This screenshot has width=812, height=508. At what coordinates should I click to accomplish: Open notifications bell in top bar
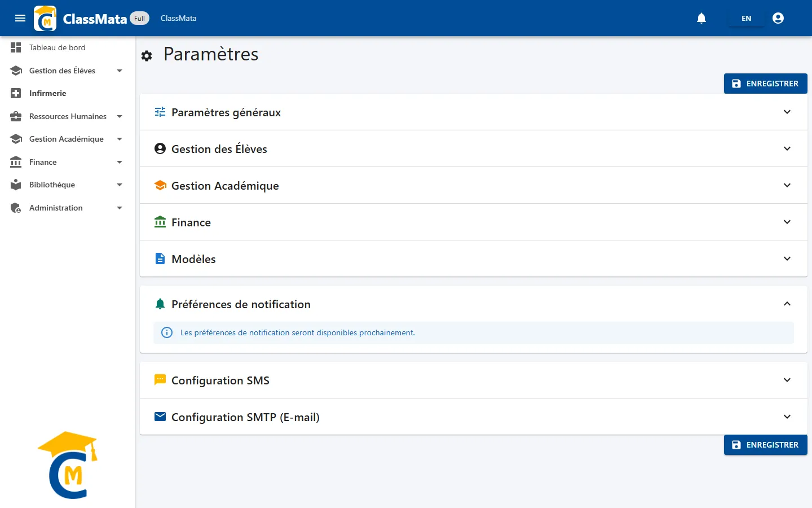[x=701, y=18]
